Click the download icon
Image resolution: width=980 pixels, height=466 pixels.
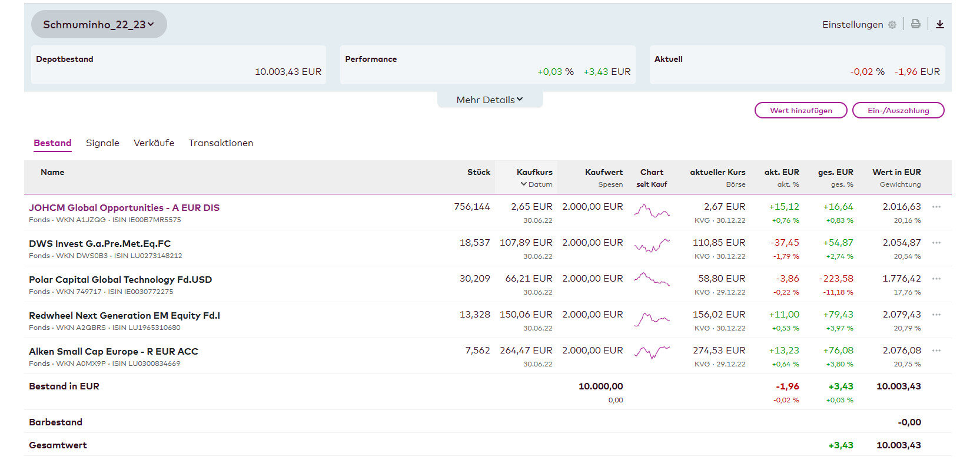click(939, 24)
